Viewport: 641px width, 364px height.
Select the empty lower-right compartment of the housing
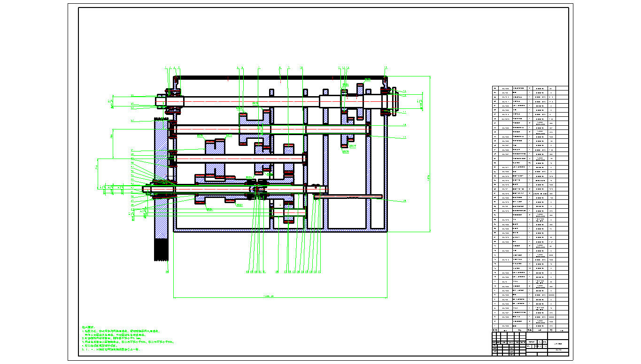[348, 213]
